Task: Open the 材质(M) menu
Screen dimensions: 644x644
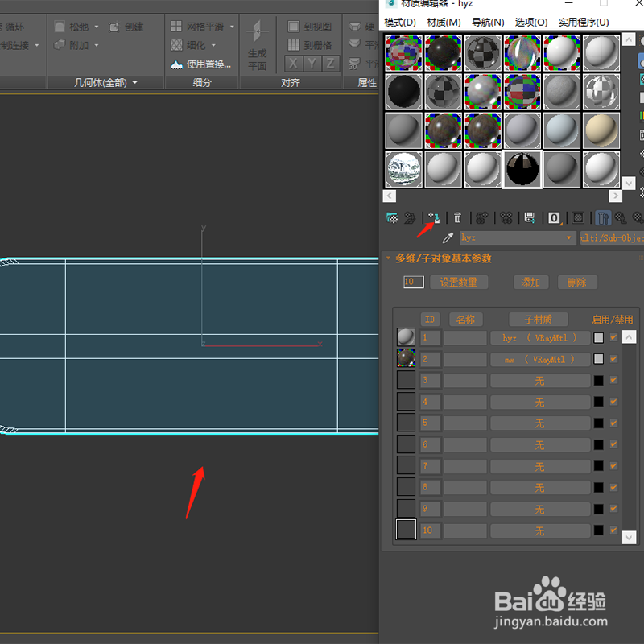Action: click(x=444, y=23)
